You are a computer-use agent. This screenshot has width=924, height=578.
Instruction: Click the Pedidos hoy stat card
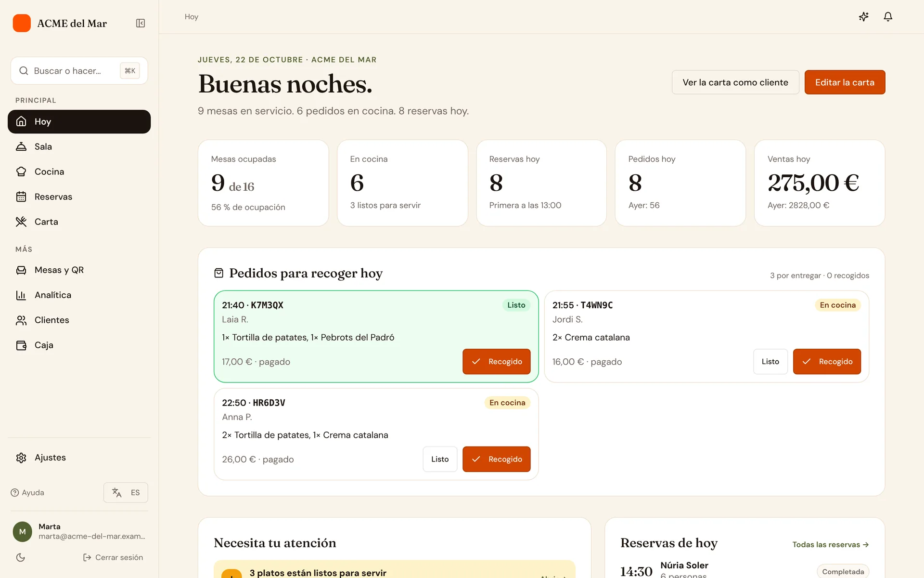tap(680, 183)
